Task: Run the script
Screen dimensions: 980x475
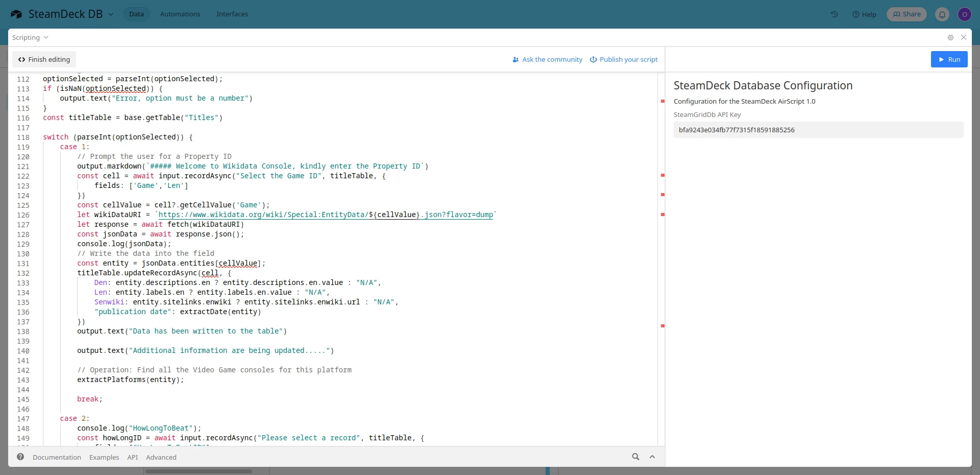Action: point(949,59)
